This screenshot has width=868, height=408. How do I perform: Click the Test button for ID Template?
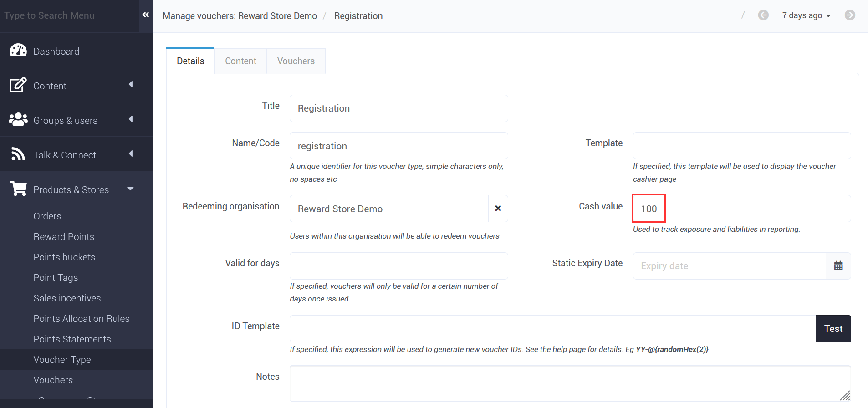(x=833, y=328)
